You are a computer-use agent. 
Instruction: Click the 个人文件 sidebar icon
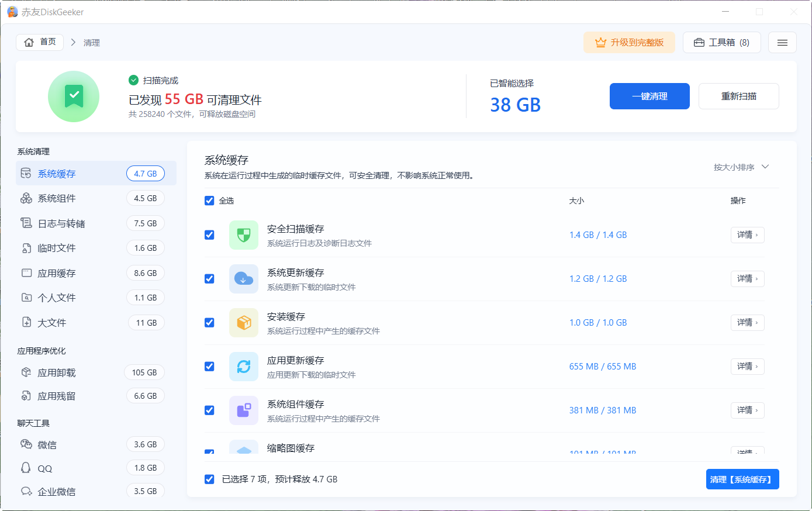26,298
